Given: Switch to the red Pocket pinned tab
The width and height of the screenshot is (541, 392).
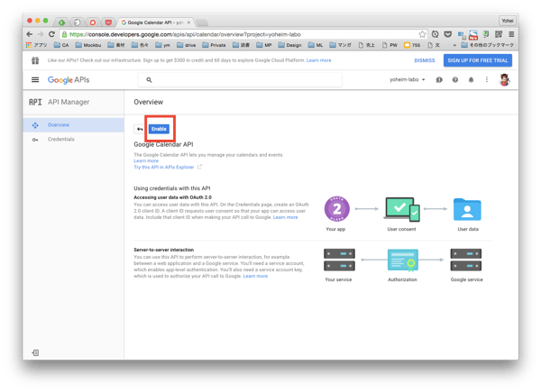Looking at the screenshot, I should click(108, 23).
